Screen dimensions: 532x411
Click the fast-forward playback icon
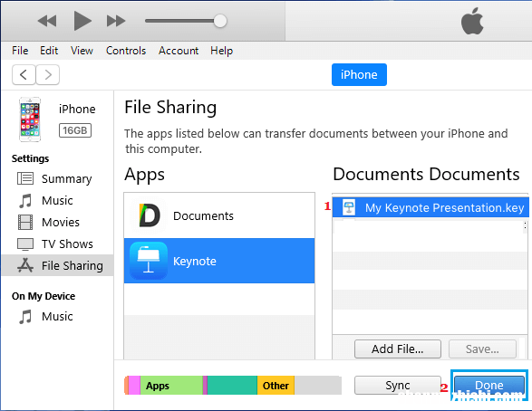pyautogui.click(x=116, y=21)
